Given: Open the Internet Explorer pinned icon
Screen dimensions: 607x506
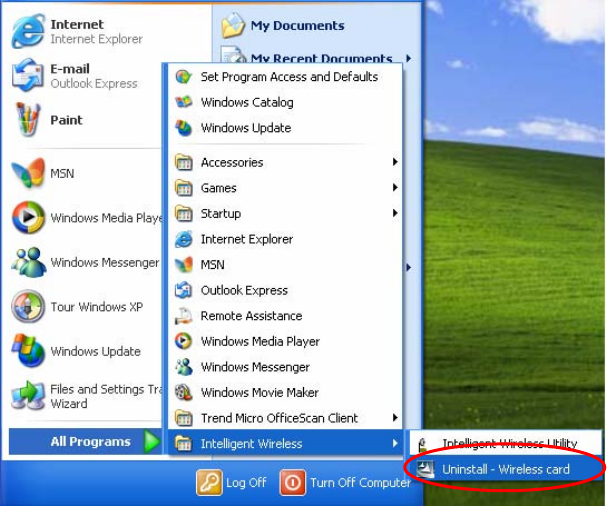Looking at the screenshot, I should click(x=28, y=31).
